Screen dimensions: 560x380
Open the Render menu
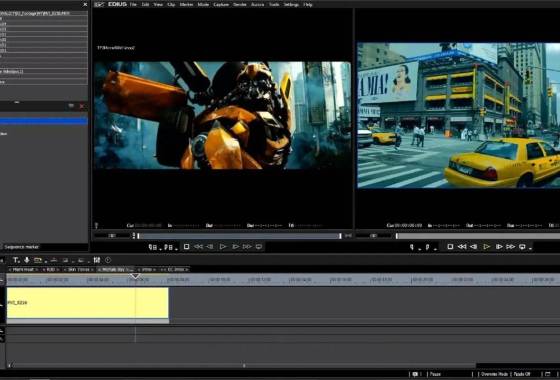tap(240, 5)
